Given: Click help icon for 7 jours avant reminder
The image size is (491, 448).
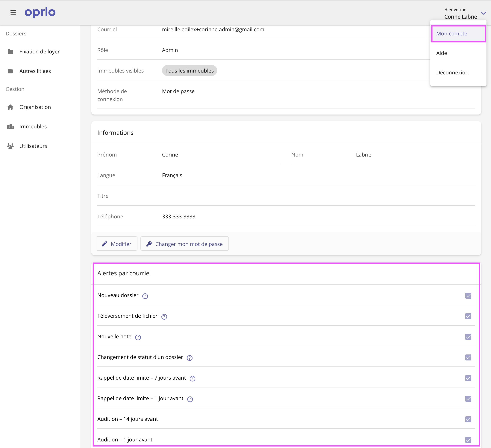Looking at the screenshot, I should (192, 378).
